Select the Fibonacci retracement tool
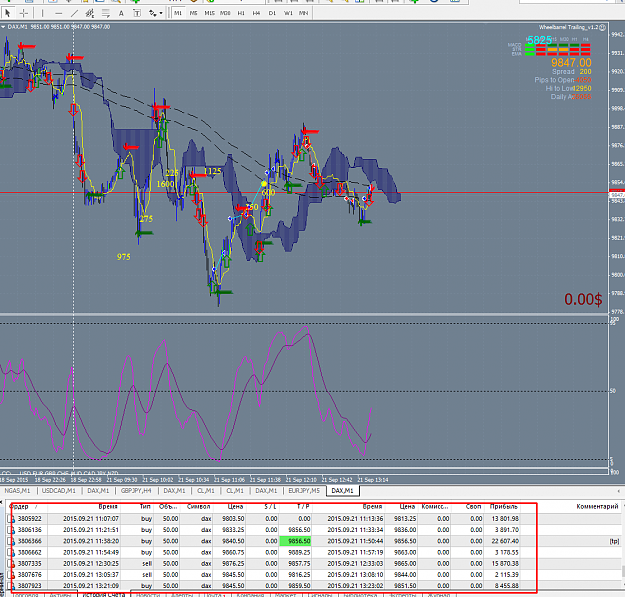 click(106, 13)
